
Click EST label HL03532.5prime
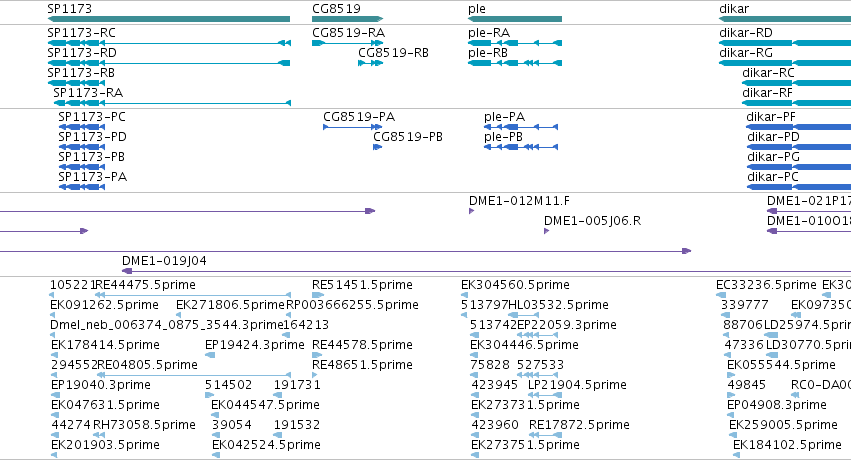click(x=558, y=305)
